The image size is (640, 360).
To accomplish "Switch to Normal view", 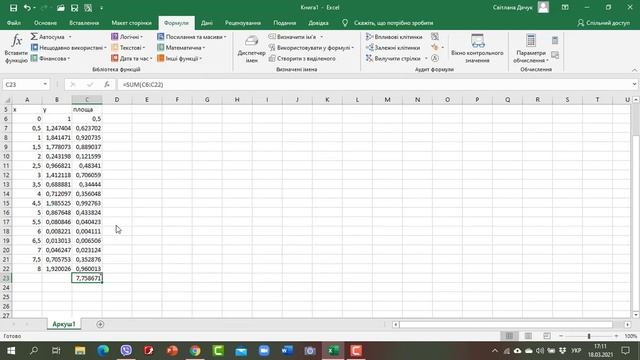I will (x=509, y=336).
